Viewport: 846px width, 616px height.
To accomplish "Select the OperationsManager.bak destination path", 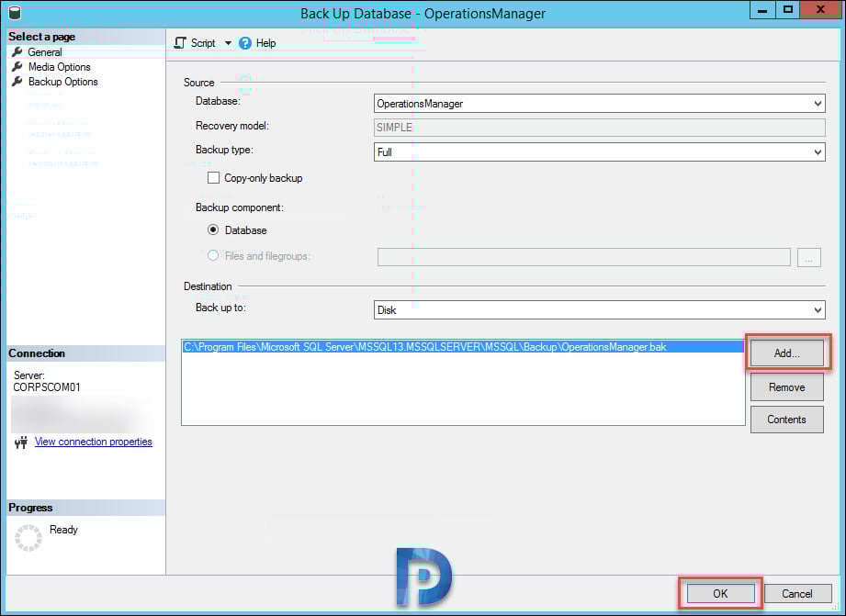I will (x=463, y=347).
